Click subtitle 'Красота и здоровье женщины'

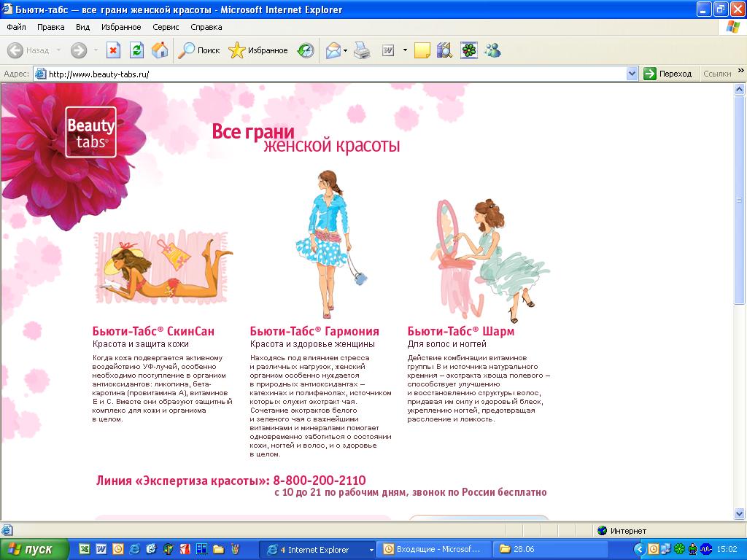(x=312, y=344)
